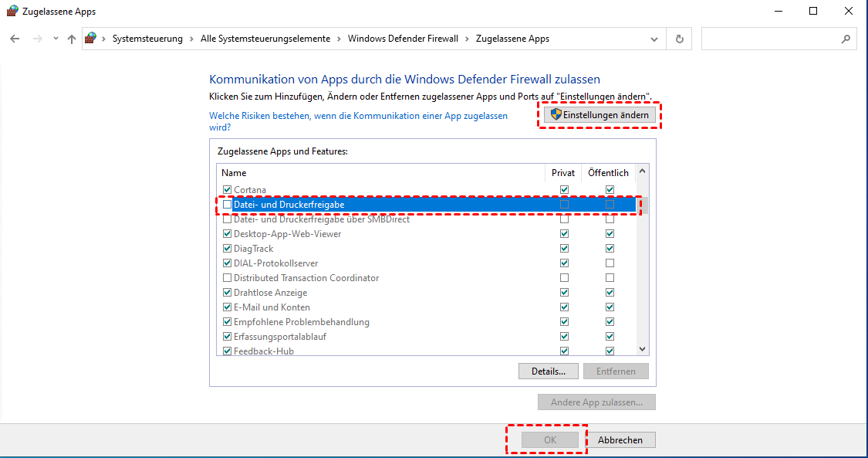Open link about risks of allowing apps
The image size is (868, 458).
point(358,121)
